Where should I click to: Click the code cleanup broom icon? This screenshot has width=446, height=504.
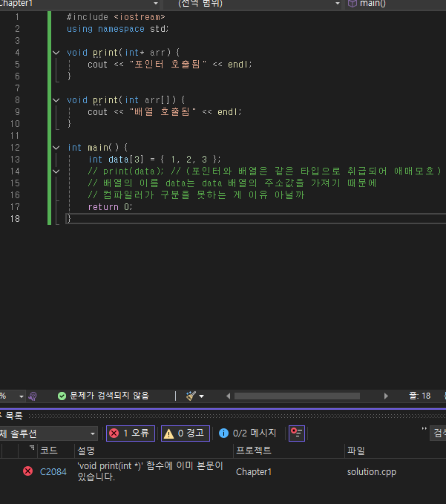pyautogui.click(x=191, y=396)
